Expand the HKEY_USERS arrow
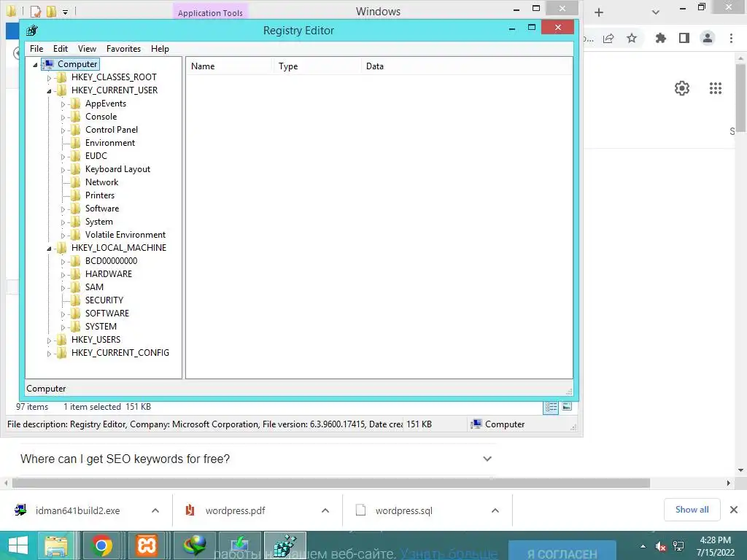747x560 pixels. tap(49, 340)
